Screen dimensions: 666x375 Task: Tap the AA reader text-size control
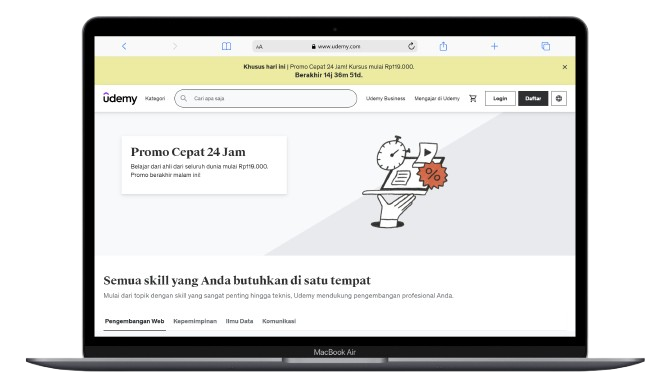coord(259,47)
